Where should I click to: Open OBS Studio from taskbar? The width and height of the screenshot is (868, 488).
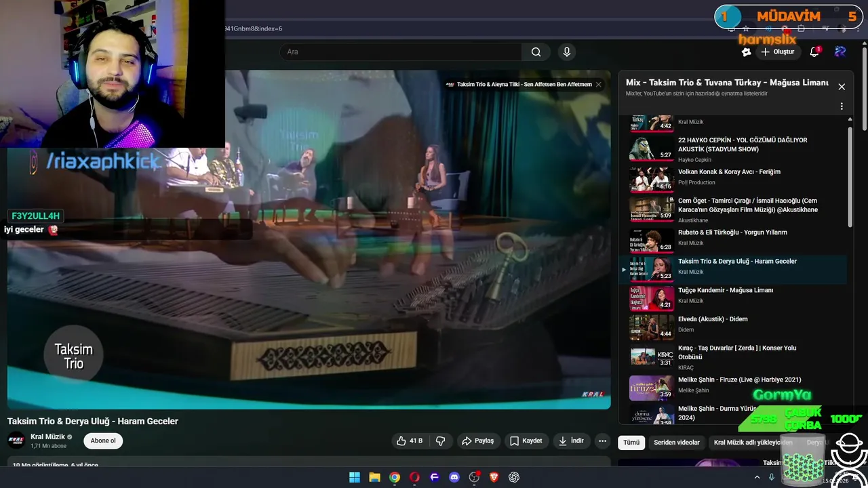[x=474, y=477]
